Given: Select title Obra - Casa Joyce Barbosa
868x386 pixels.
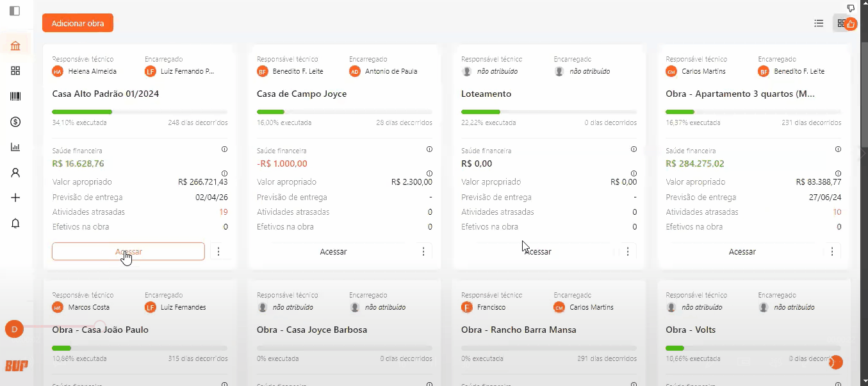Looking at the screenshot, I should point(312,330).
